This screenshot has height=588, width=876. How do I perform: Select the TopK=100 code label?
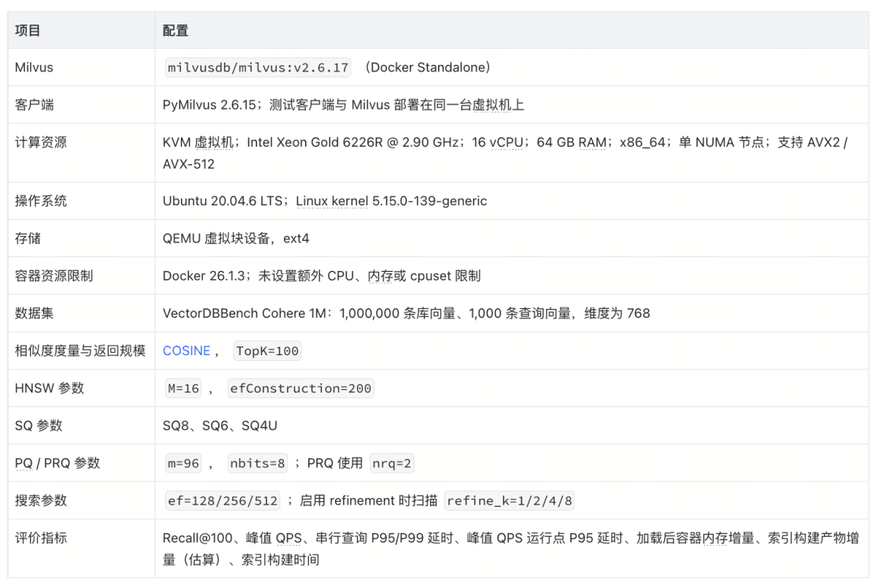click(x=267, y=350)
